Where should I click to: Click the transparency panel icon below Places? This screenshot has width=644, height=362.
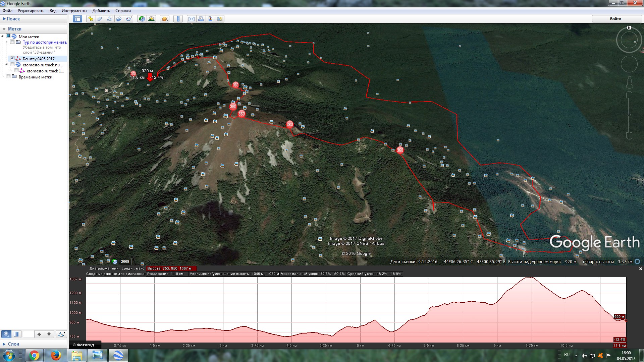[x=16, y=334]
